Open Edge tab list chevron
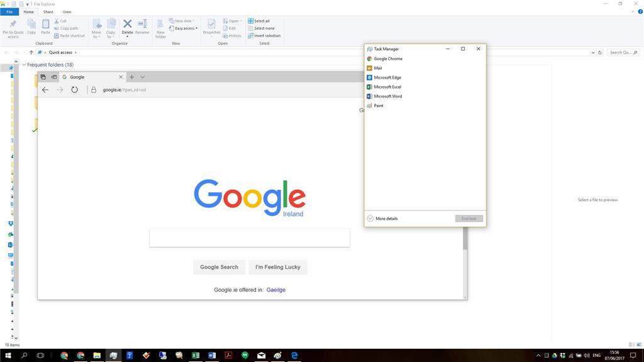The height and width of the screenshot is (362, 644). click(x=143, y=77)
